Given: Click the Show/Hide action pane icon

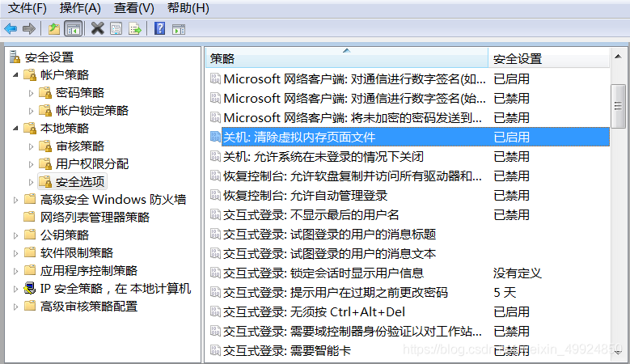Looking at the screenshot, I should [x=179, y=29].
